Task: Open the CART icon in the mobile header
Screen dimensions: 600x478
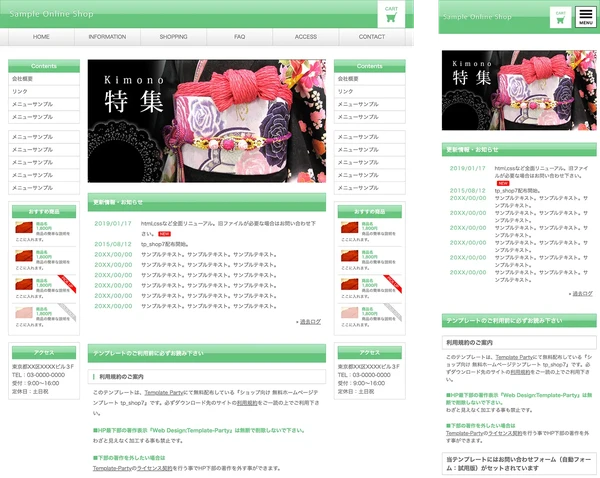Action: [x=561, y=18]
